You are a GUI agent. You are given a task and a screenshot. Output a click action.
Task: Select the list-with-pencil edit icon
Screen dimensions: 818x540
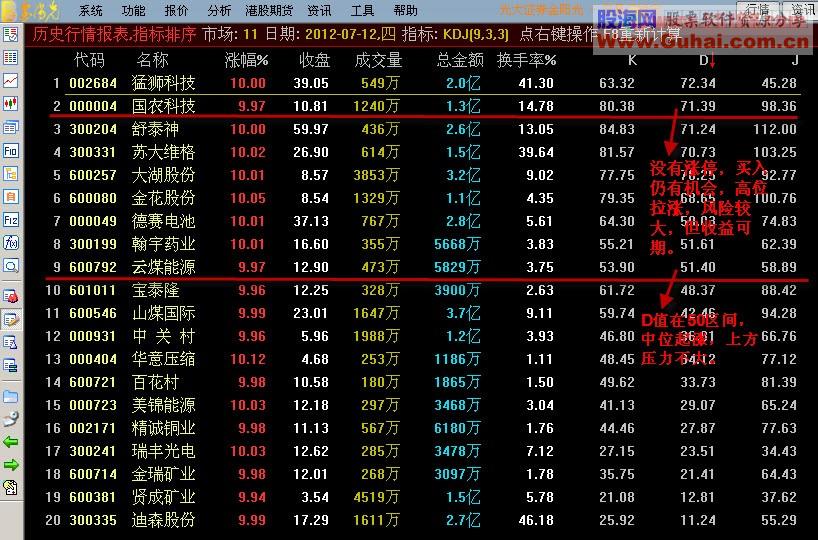tap(10, 319)
